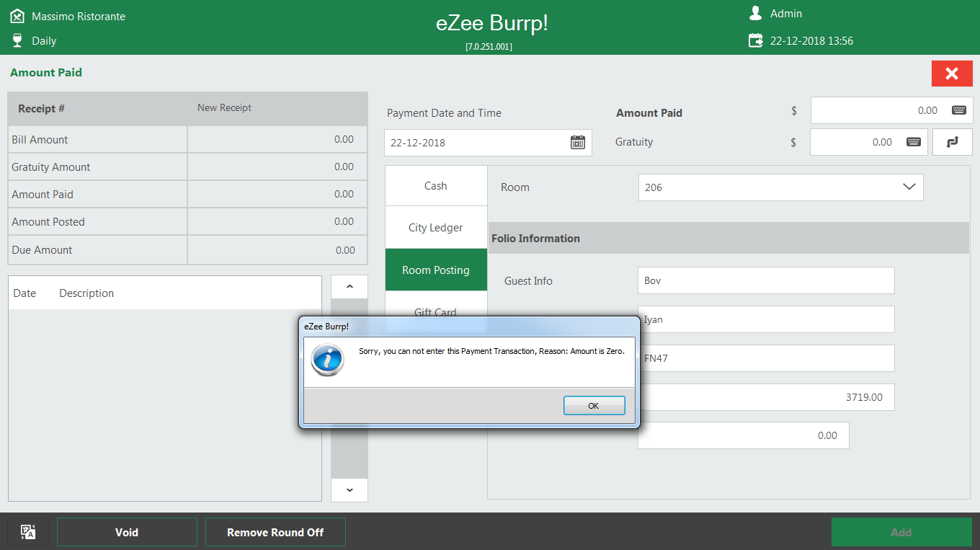Click the restaurant icon beside Massimo Ristorante
Viewport: 980px width, 550px height.
tap(17, 16)
